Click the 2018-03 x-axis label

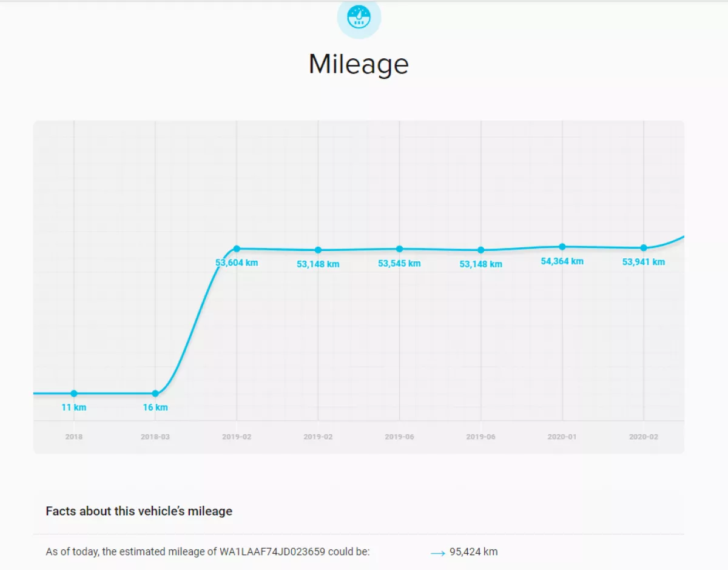coord(155,437)
